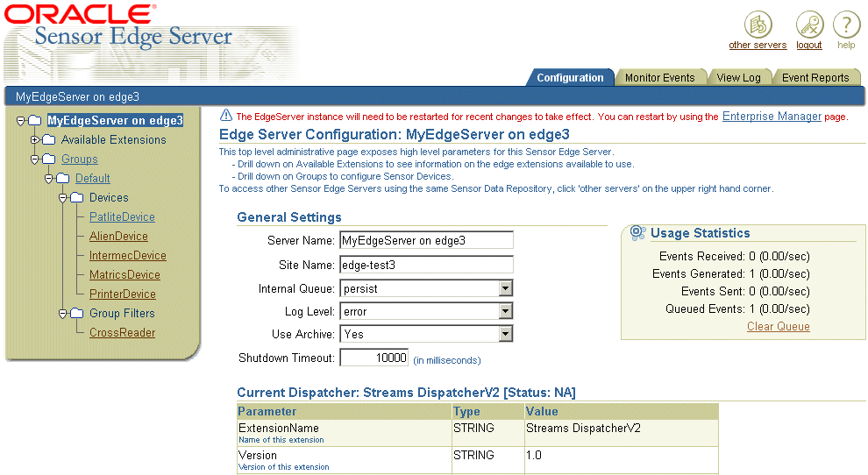Viewport: 868px width, 475px height.
Task: Click into the Site Name field
Action: tap(426, 265)
